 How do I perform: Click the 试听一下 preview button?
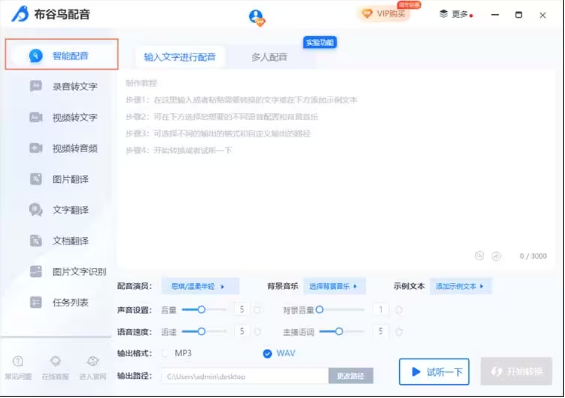click(434, 372)
